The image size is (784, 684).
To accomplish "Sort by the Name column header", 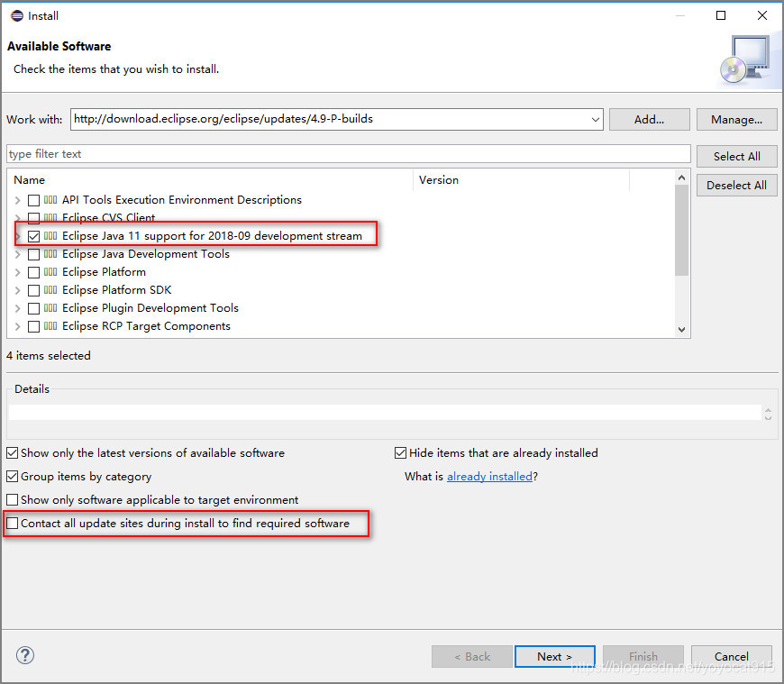I will (x=210, y=180).
